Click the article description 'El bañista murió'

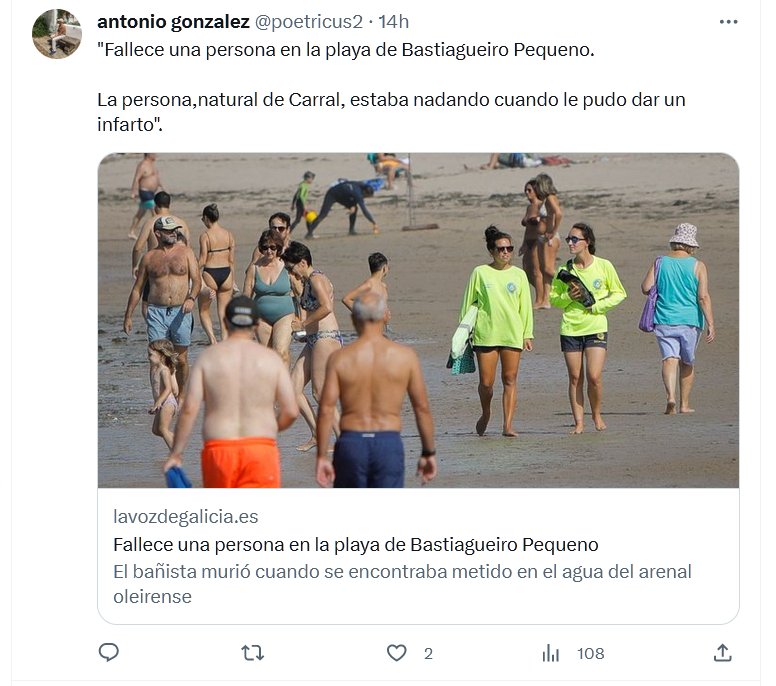(x=402, y=584)
